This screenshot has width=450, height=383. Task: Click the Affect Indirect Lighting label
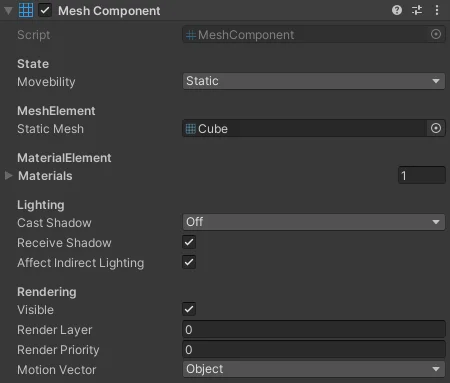tap(81, 263)
